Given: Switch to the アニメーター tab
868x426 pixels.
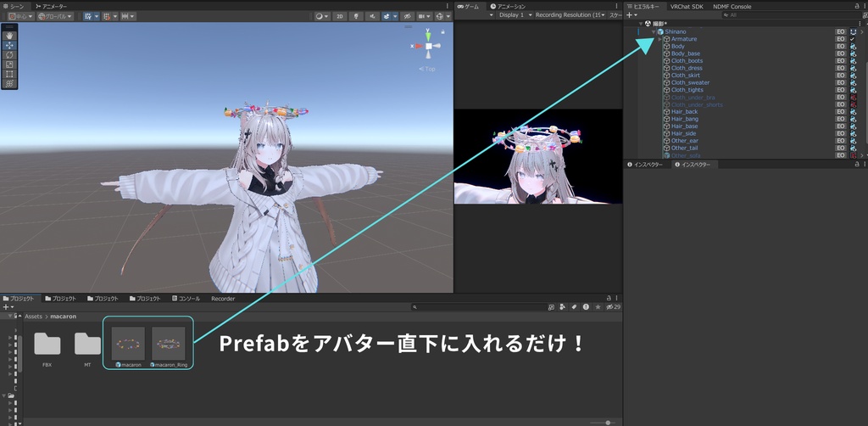Looking at the screenshot, I should point(51,6).
